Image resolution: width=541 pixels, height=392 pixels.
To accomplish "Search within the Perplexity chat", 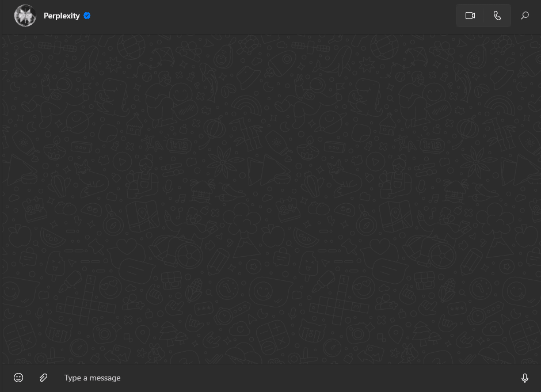I will pos(525,16).
